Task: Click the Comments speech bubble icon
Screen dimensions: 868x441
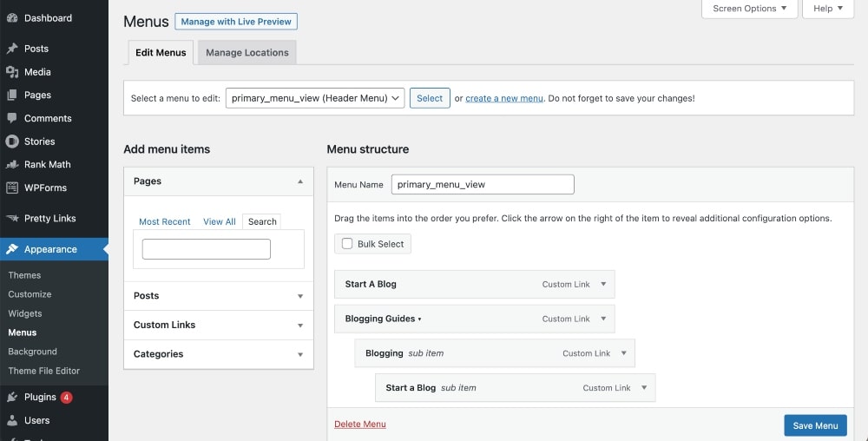Action: (12, 118)
